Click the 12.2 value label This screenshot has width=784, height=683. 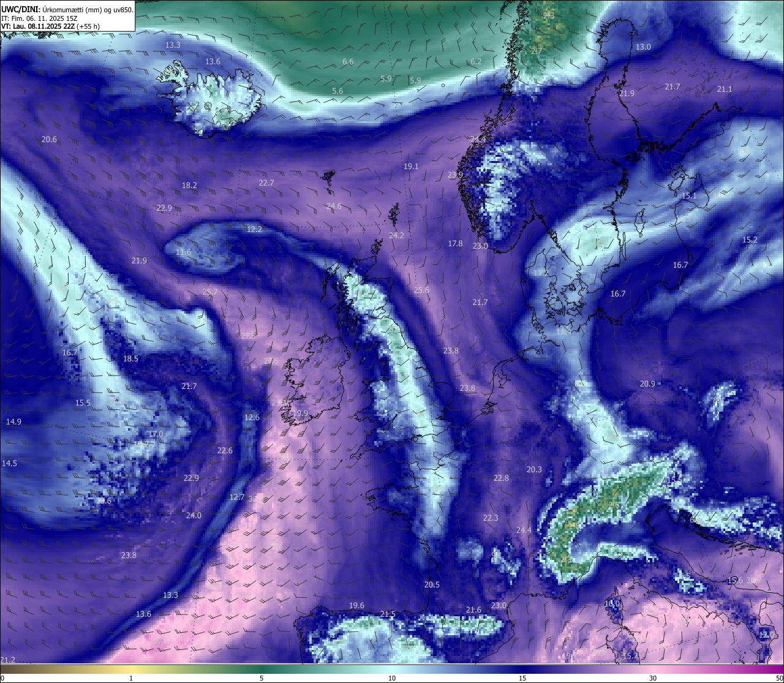click(x=254, y=230)
